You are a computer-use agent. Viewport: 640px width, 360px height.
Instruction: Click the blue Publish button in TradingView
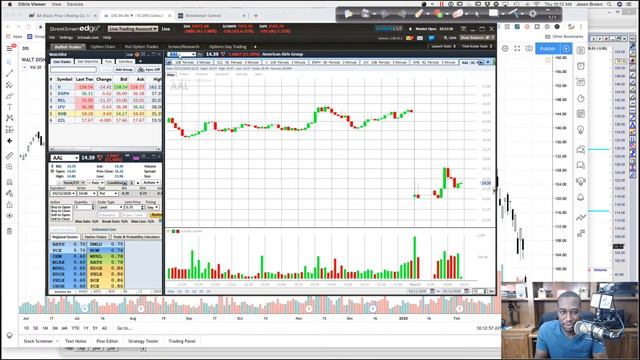547,49
